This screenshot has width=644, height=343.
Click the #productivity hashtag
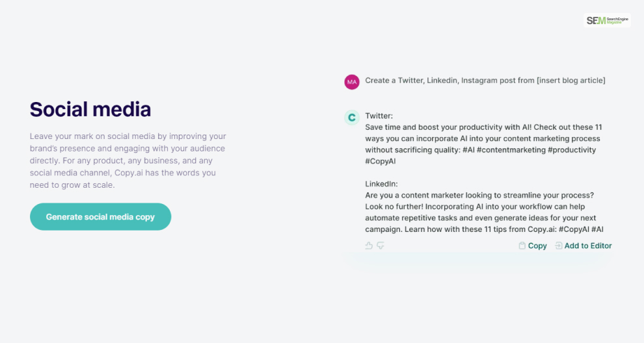572,150
